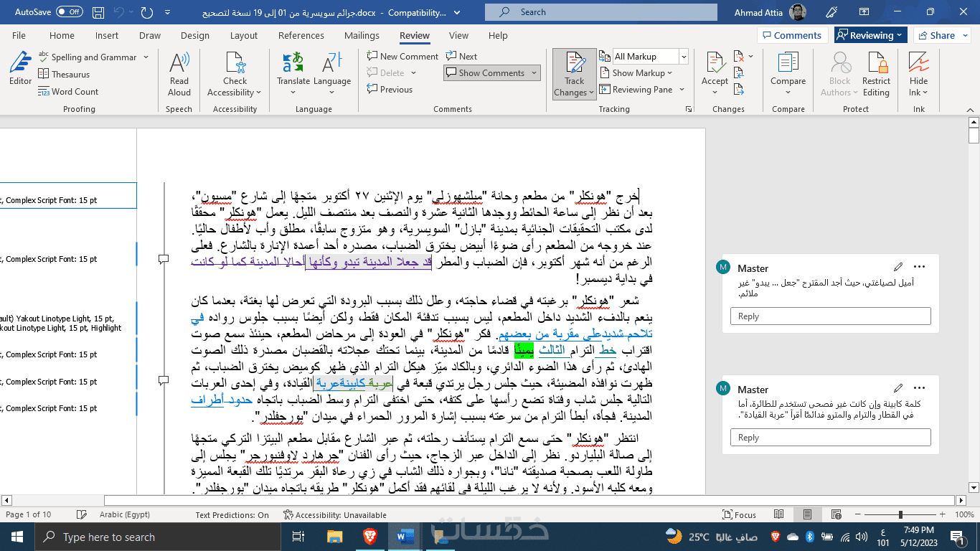Switch to the Insert tab

[x=107, y=36]
